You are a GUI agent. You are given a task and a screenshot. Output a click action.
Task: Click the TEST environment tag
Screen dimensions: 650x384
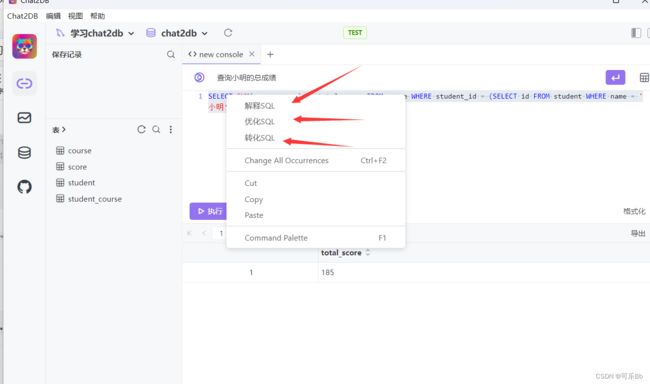tap(355, 32)
